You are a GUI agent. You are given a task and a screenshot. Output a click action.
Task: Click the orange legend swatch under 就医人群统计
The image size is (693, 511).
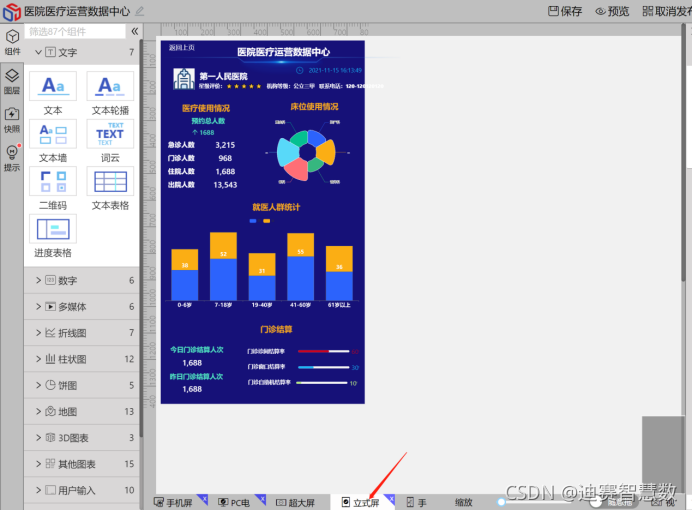(267, 221)
